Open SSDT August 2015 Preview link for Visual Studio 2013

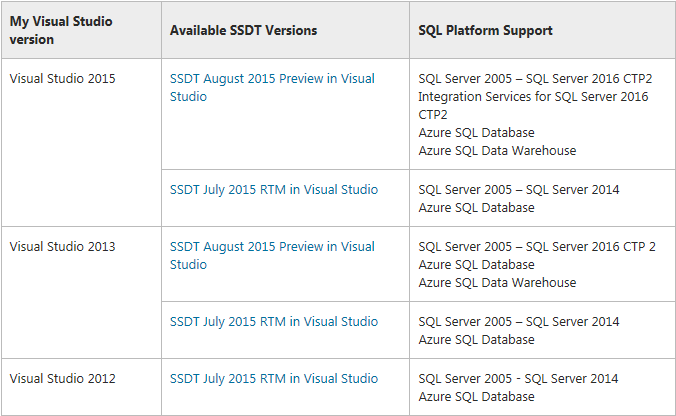(272, 256)
